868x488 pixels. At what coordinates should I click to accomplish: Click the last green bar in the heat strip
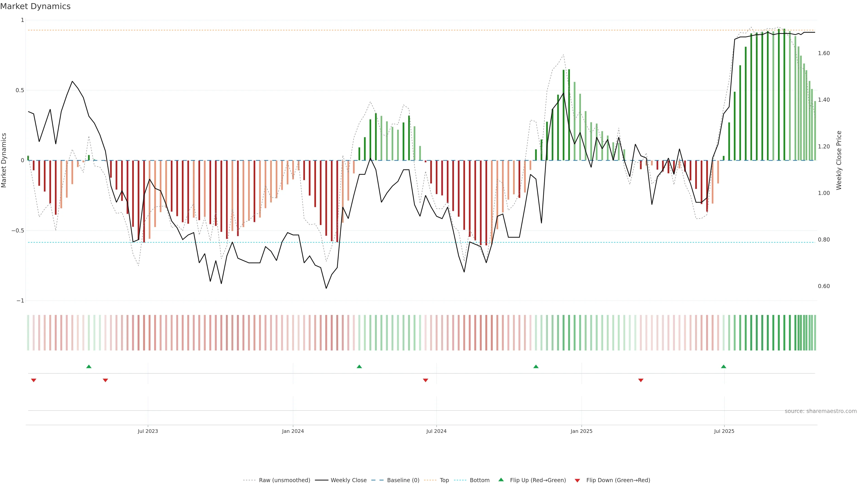coord(815,333)
